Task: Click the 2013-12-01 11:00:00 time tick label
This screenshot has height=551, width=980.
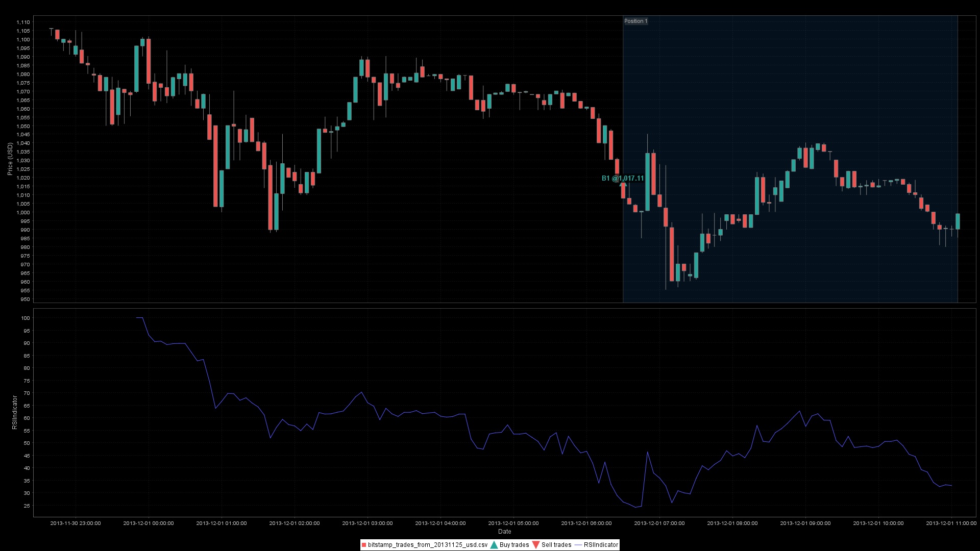Action: click(x=951, y=523)
